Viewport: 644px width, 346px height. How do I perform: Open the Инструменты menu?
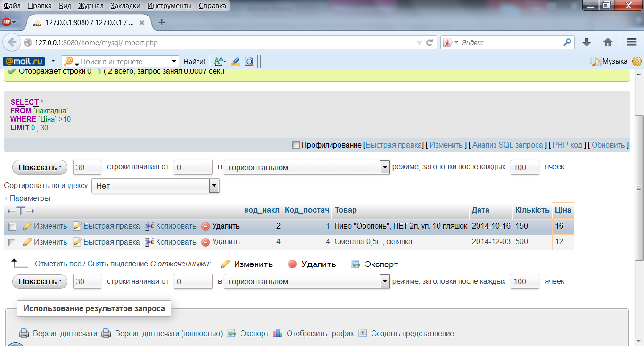point(170,6)
